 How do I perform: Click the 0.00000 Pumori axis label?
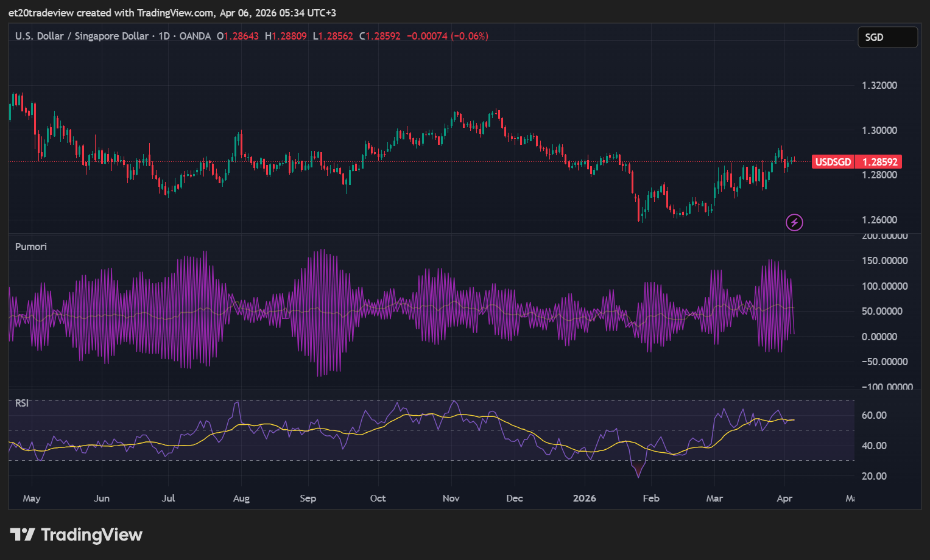[879, 337]
